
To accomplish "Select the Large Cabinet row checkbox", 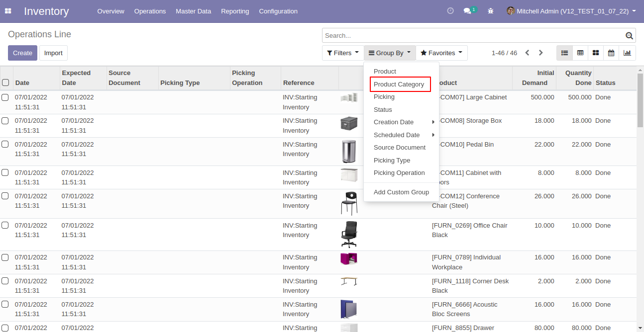I will pos(5,97).
